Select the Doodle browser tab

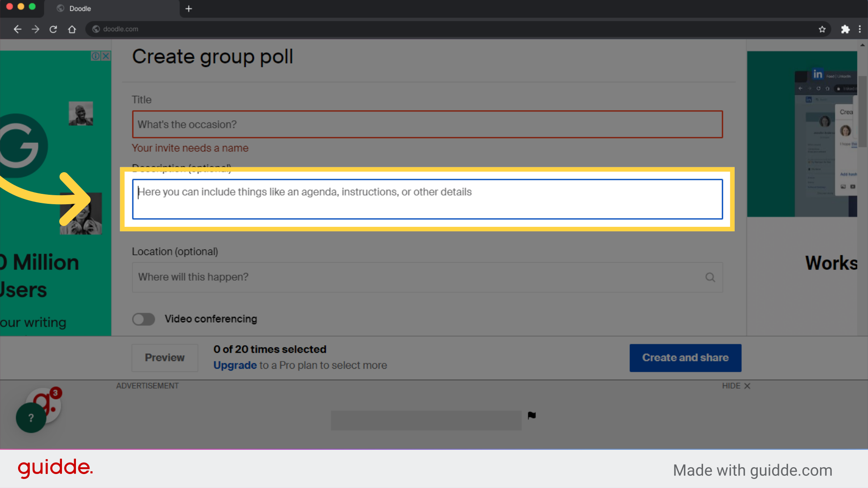tap(80, 8)
